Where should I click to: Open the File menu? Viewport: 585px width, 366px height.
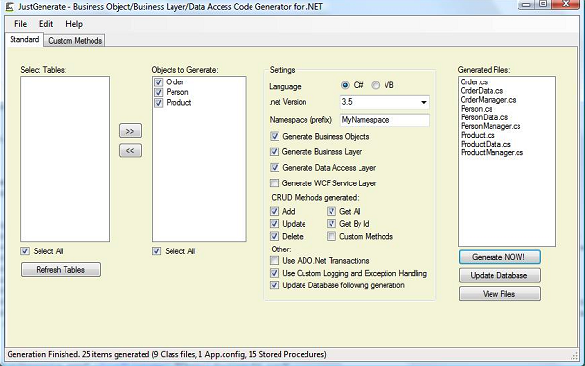coord(21,24)
